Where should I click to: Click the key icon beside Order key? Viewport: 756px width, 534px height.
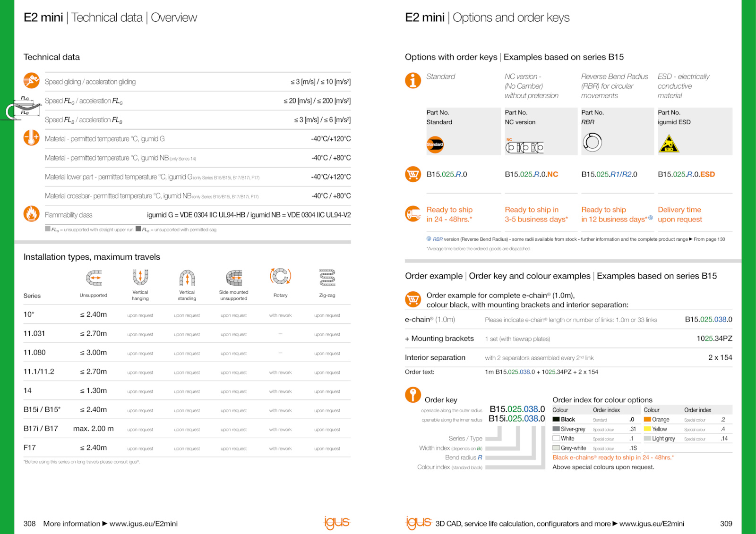tap(413, 395)
